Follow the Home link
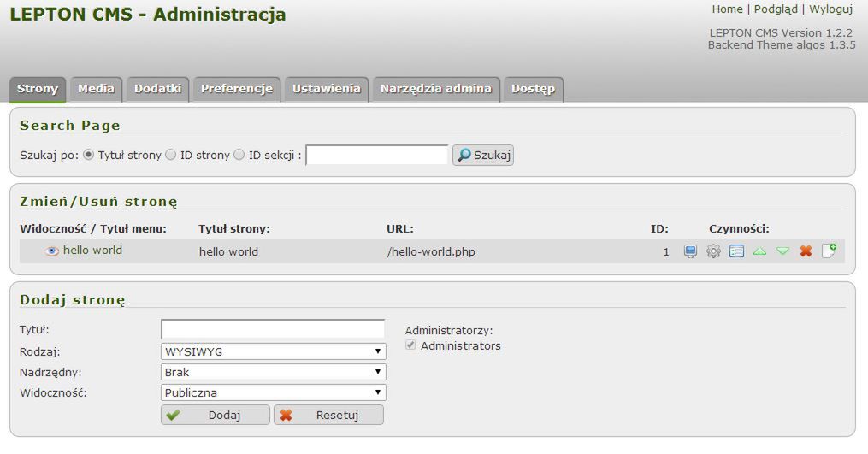The height and width of the screenshot is (454, 868). [x=727, y=9]
